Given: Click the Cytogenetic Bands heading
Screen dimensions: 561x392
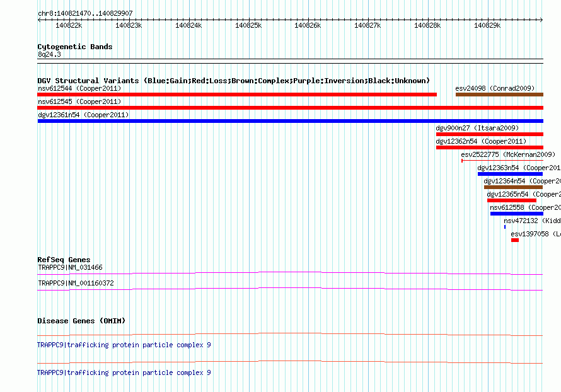Looking at the screenshot, I should 75,47.
